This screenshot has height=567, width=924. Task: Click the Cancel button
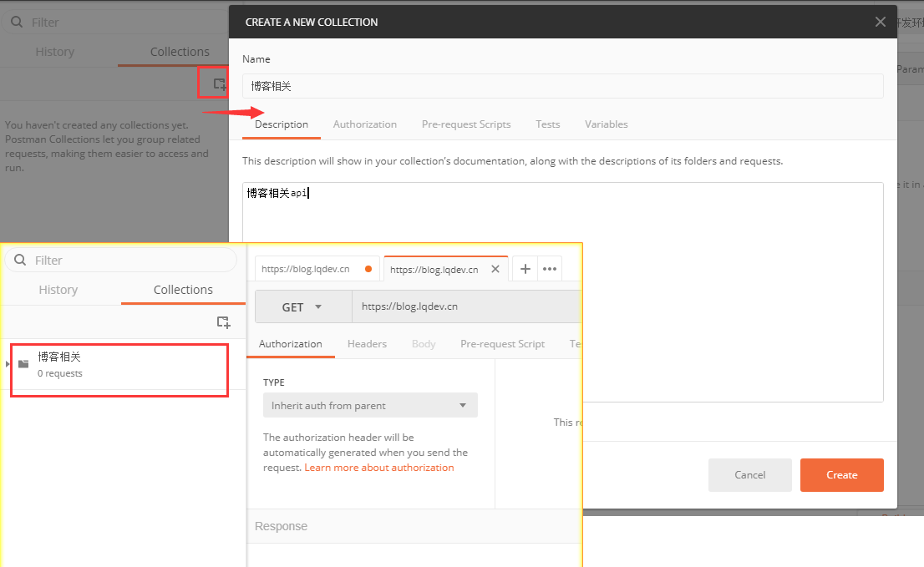[750, 475]
